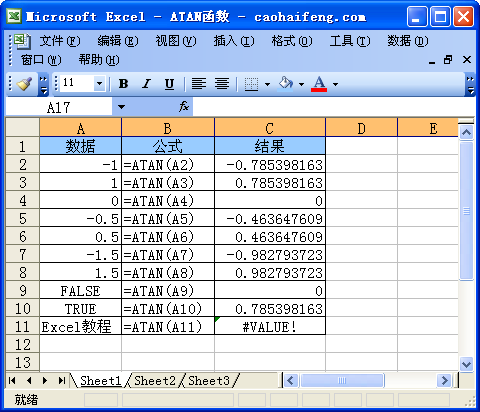Select column A header
The height and width of the screenshot is (412, 480).
[80, 128]
